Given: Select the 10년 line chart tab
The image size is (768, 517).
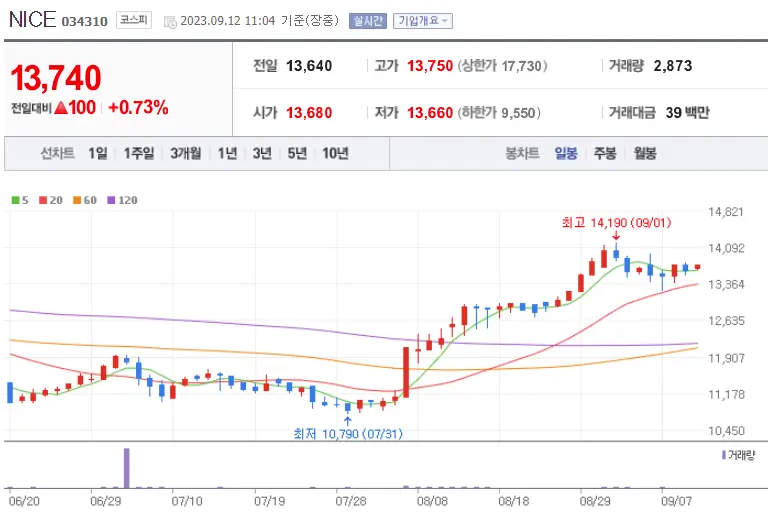Looking at the screenshot, I should coord(336,154).
